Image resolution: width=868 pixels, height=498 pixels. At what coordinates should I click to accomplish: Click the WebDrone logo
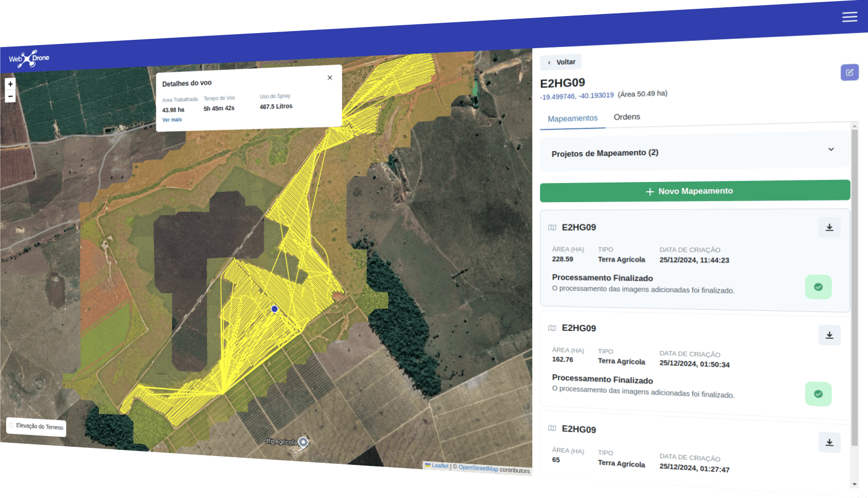[x=29, y=58]
